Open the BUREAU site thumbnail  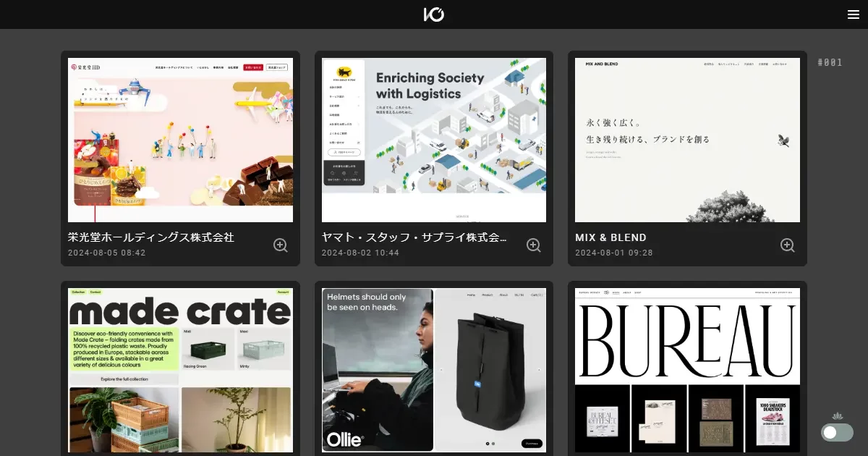click(x=687, y=370)
